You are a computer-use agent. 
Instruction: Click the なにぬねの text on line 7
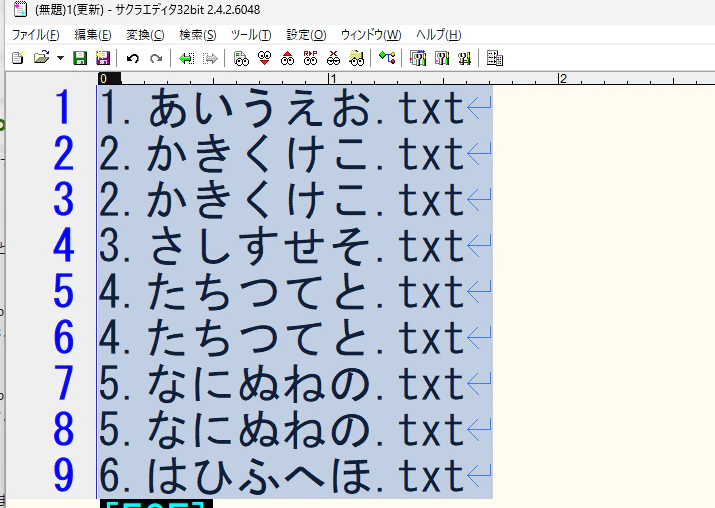click(x=258, y=384)
